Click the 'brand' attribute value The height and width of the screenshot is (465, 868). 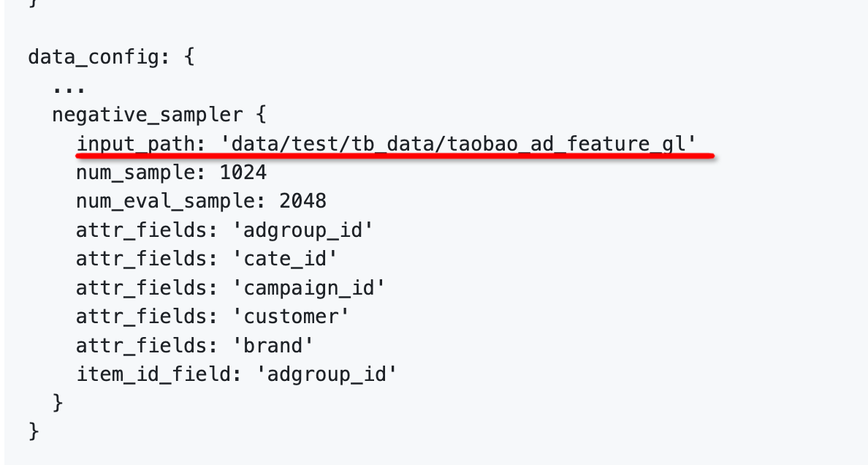pyautogui.click(x=273, y=345)
